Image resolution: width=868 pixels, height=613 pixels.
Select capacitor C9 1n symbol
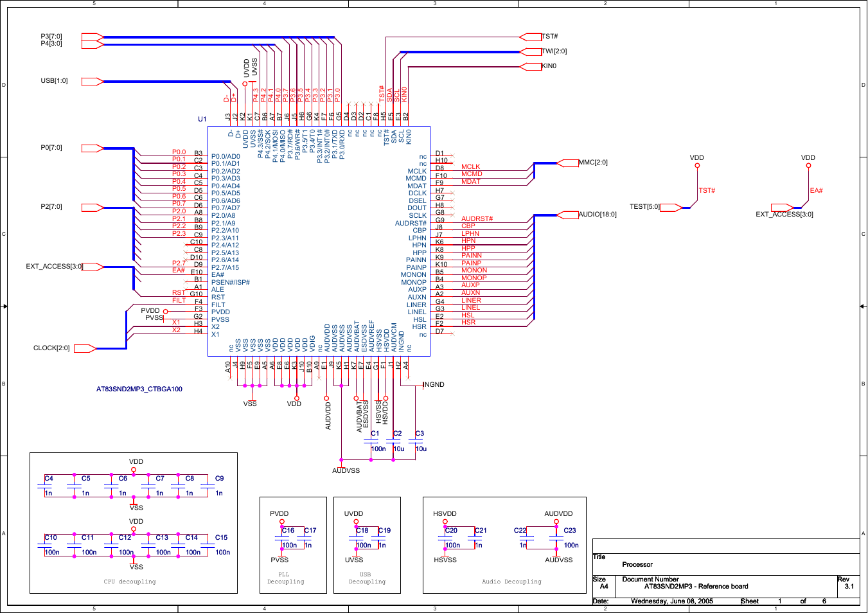pyautogui.click(x=208, y=486)
